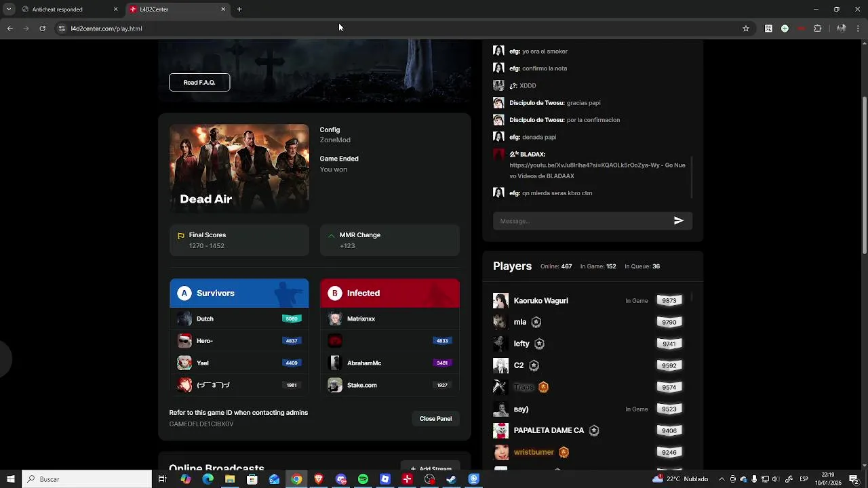
Task: Click the players list scrollbar
Action: 692,297
